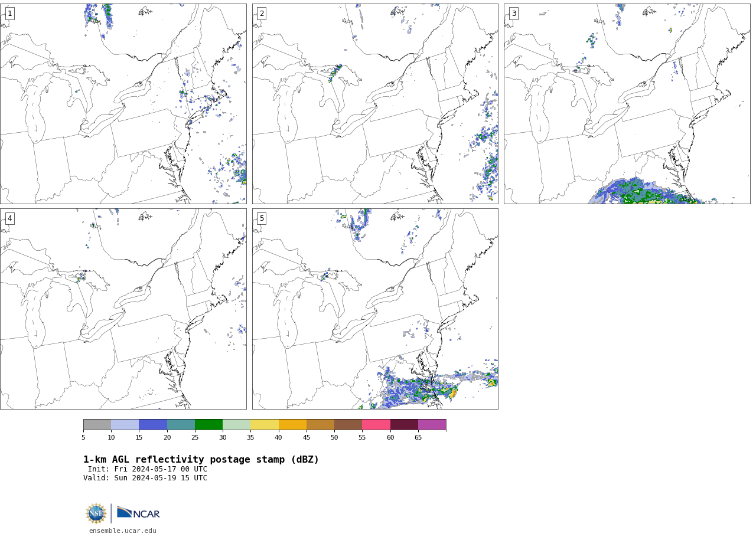The height and width of the screenshot is (537, 756).
Task: Click the light lavender 10-15 dBZ swatch
Action: tap(125, 425)
